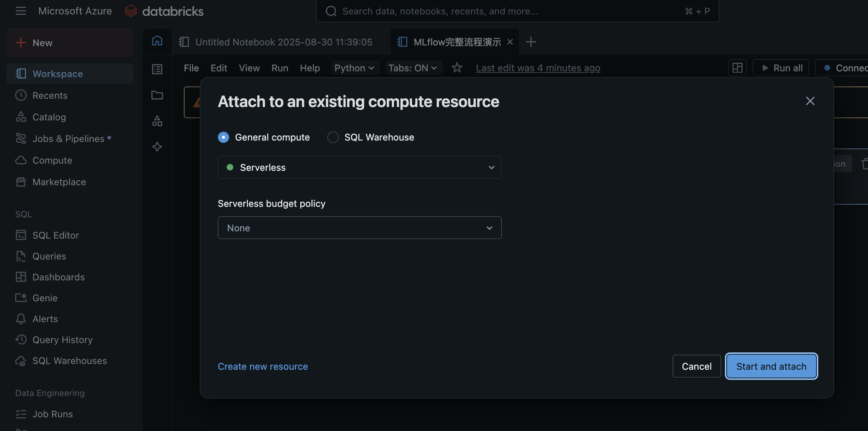Select the SQL Warehouse radio option
Image resolution: width=868 pixels, height=431 pixels.
point(333,137)
